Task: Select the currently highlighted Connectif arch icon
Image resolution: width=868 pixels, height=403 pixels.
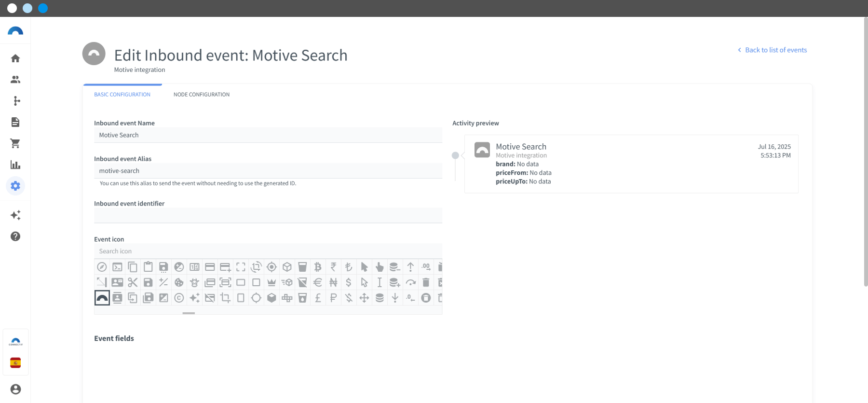Action: (x=102, y=298)
